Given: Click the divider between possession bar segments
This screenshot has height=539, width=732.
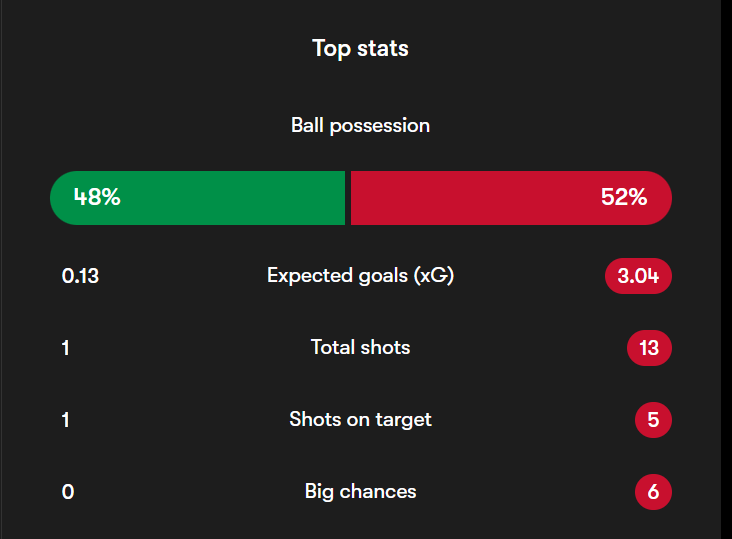Looking at the screenshot, I should [347, 197].
